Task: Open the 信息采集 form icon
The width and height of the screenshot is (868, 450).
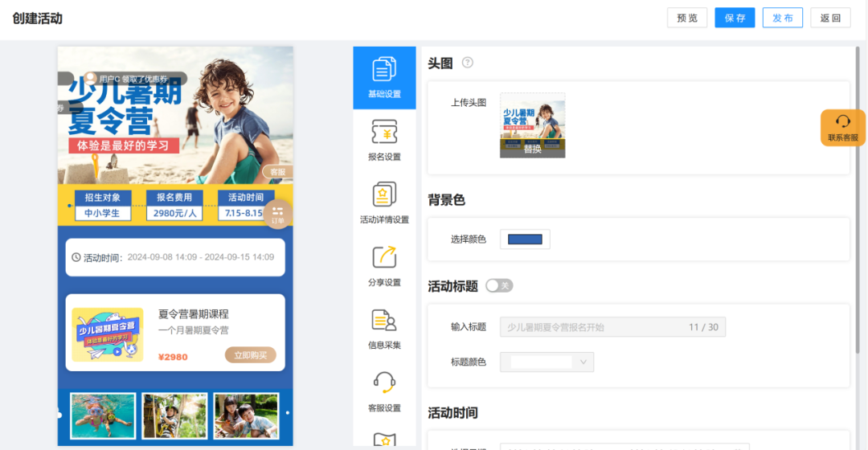Action: 384,321
